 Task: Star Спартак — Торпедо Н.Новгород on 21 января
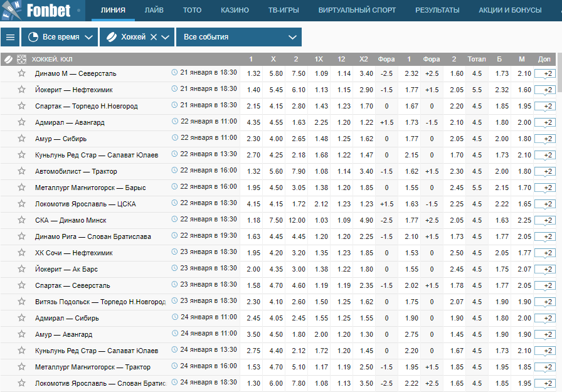(21, 106)
